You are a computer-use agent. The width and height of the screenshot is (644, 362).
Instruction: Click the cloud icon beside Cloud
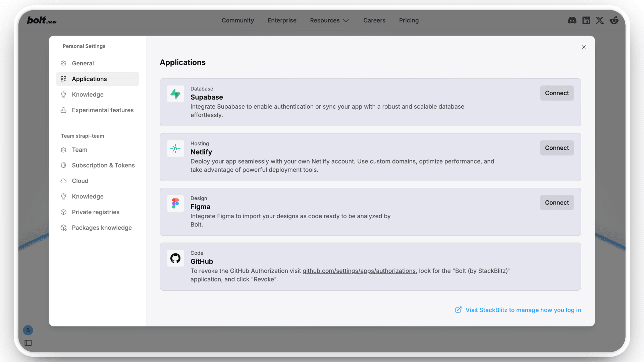click(x=63, y=181)
